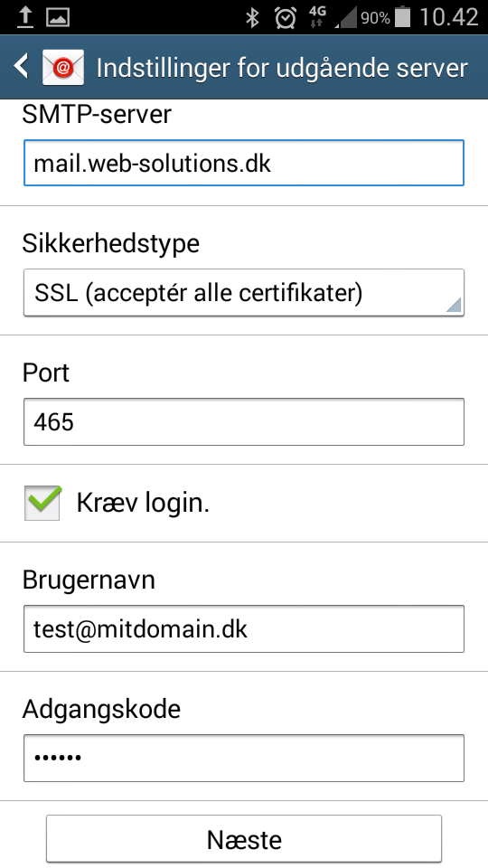Tap the Port field containing 465
Viewport: 488px width, 868px height.
click(x=243, y=422)
